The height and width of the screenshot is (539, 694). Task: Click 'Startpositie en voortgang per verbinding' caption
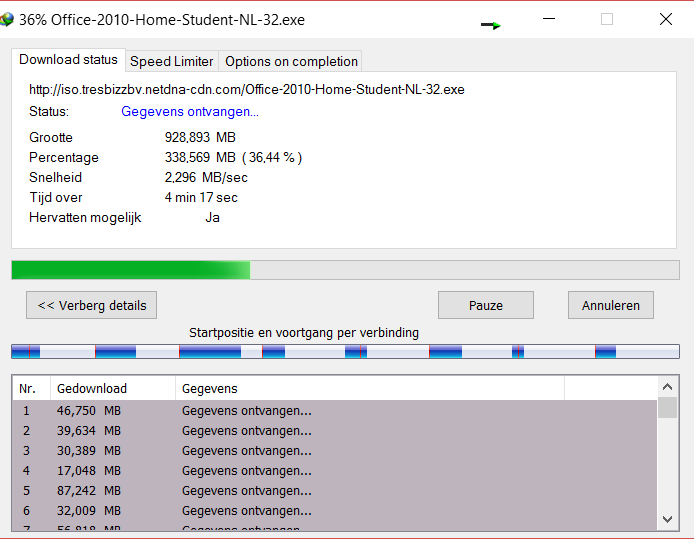304,333
